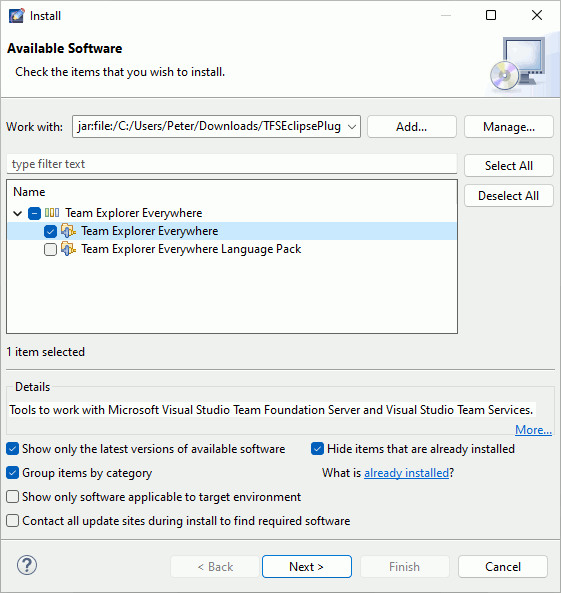The width and height of the screenshot is (561, 593).
Task: Select the Team Explorer Everywhere category row text
Action: pyautogui.click(x=134, y=213)
